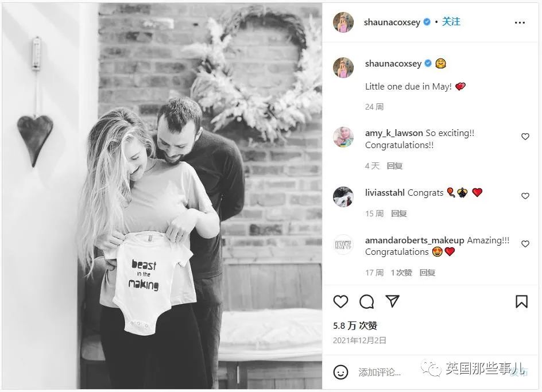Like amandaroberts_makeup's comment heart

pyautogui.click(x=525, y=244)
